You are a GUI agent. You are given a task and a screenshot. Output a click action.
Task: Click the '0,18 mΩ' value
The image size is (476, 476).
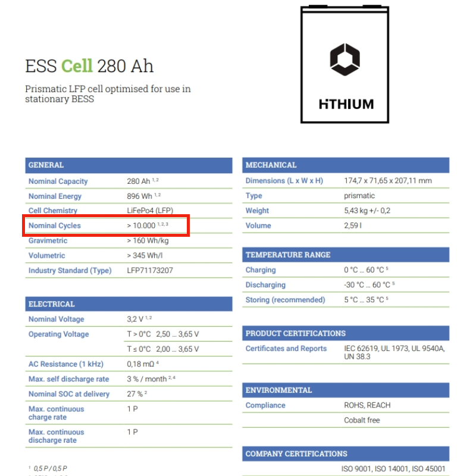click(x=143, y=364)
